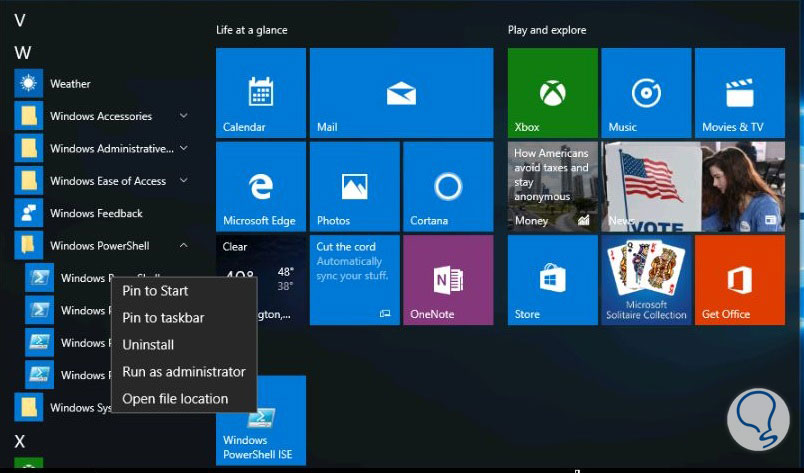Screen dimensions: 804x473
Task: Open the Calendar tile
Action: [260, 93]
